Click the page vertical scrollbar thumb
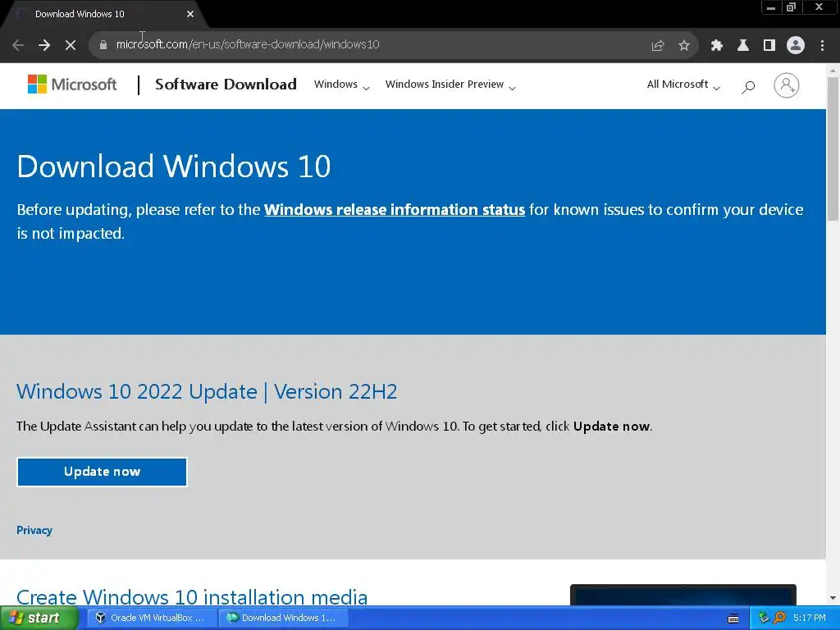Image resolution: width=840 pixels, height=630 pixels. [x=833, y=148]
